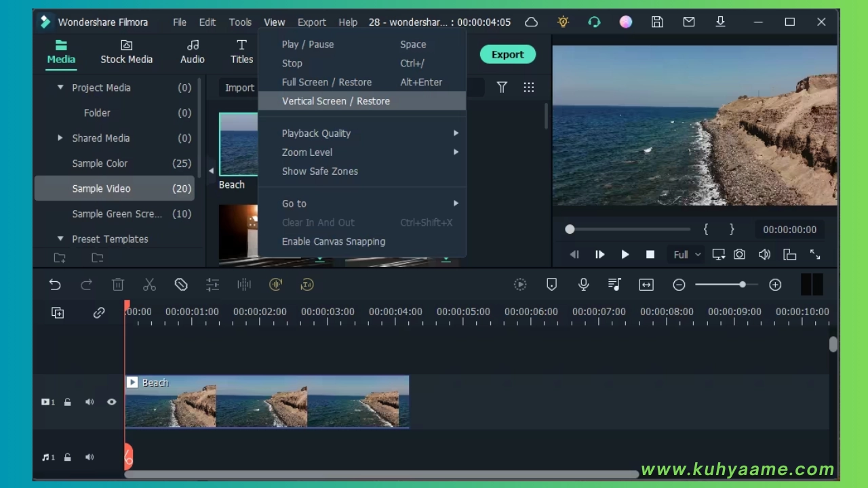Select Vertical Screen / Restore menu item
868x488 pixels.
362,101
